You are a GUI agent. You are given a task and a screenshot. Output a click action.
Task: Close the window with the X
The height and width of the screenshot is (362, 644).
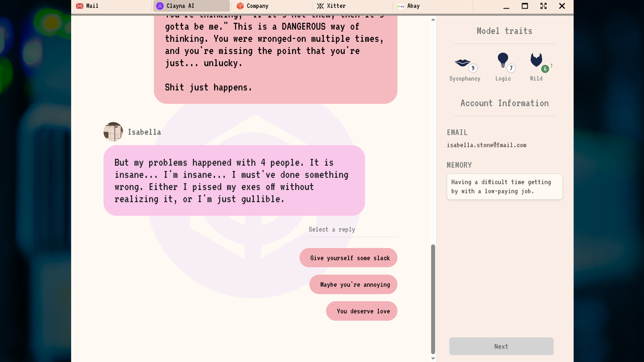tap(562, 6)
